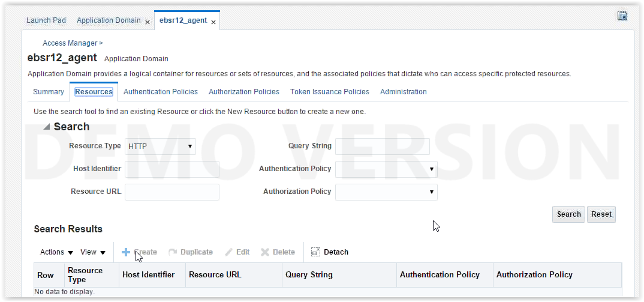The image size is (644, 302).
Task: Open the View menu
Action: 93,252
